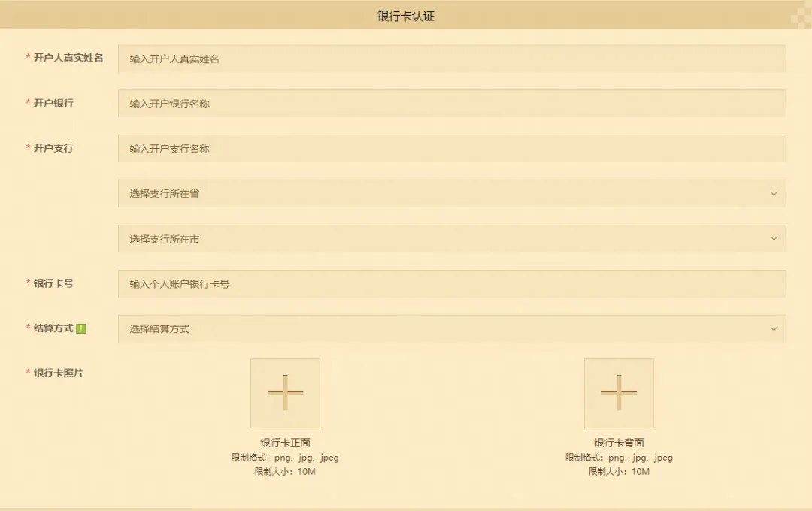Click the 银行卡号 field label
The height and width of the screenshot is (511, 812).
(x=53, y=283)
